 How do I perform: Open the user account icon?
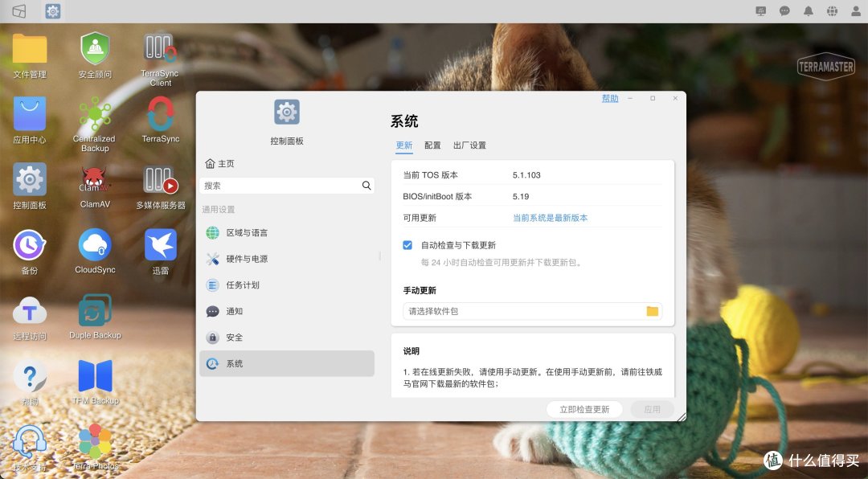(x=855, y=11)
